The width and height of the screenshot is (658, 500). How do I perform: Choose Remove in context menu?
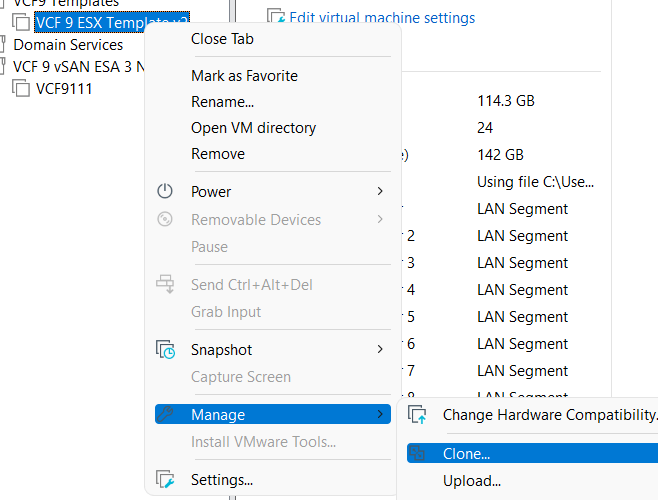click(x=217, y=154)
